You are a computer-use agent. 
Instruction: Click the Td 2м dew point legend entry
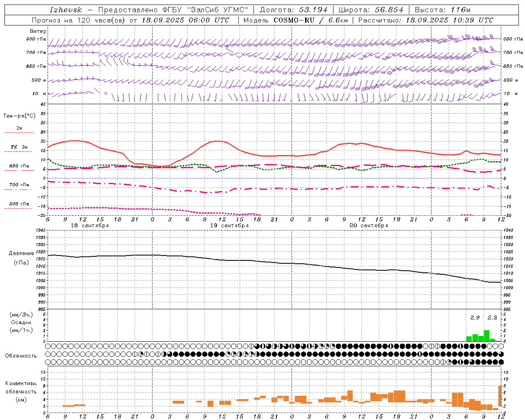tap(19, 147)
